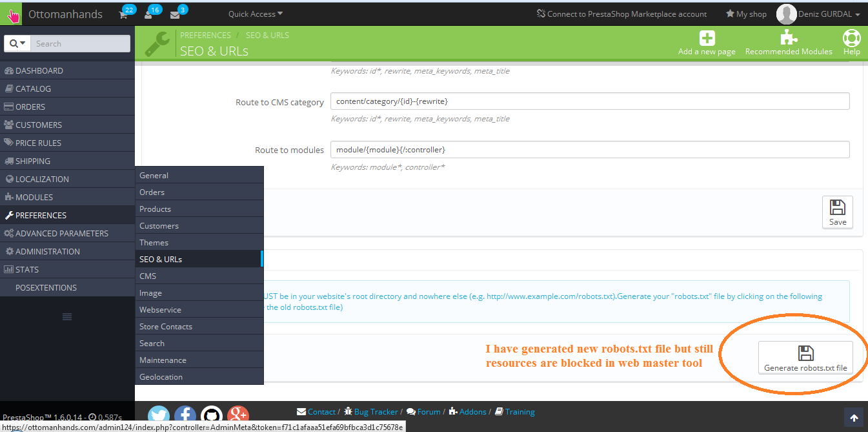Viewport: 868px width, 432px height.
Task: Open CATALOG in the sidebar
Action: click(67, 88)
